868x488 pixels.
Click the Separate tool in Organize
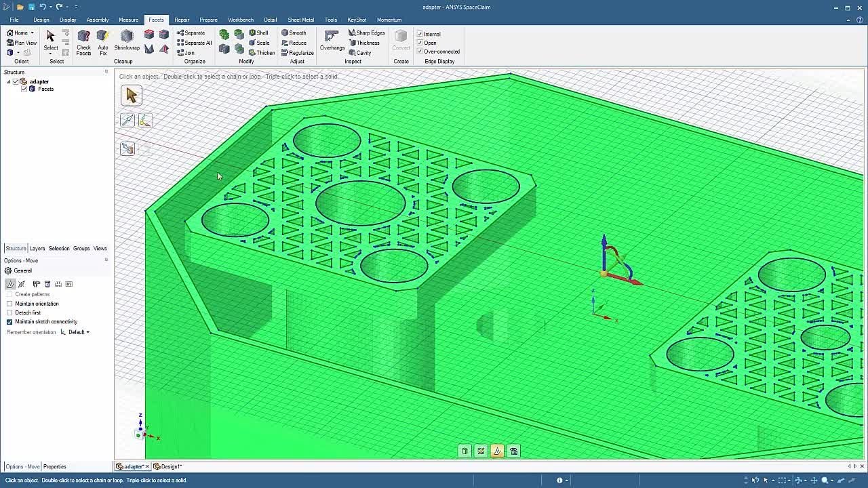(191, 33)
